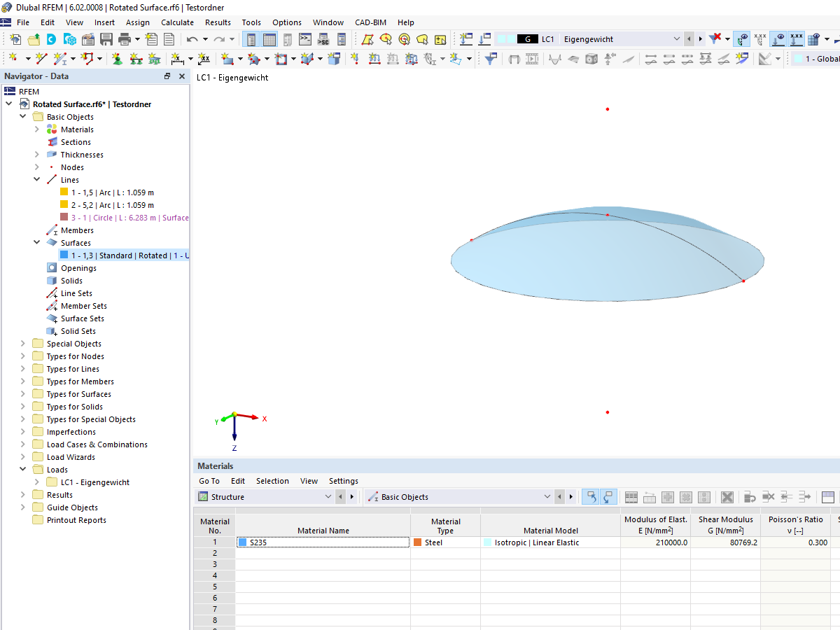Click Go To in the Materials panel

pyautogui.click(x=209, y=481)
